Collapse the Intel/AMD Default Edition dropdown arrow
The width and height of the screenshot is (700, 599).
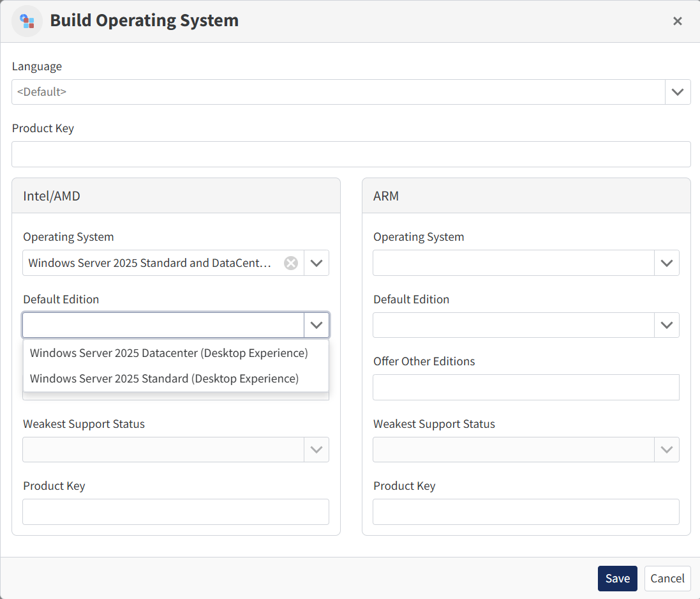[316, 325]
